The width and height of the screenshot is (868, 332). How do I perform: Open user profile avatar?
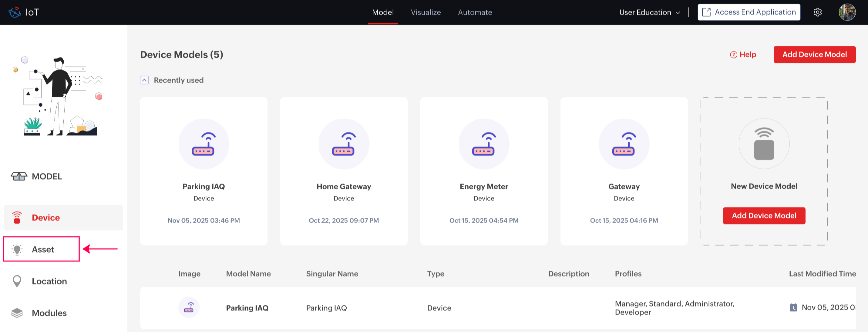pos(846,12)
